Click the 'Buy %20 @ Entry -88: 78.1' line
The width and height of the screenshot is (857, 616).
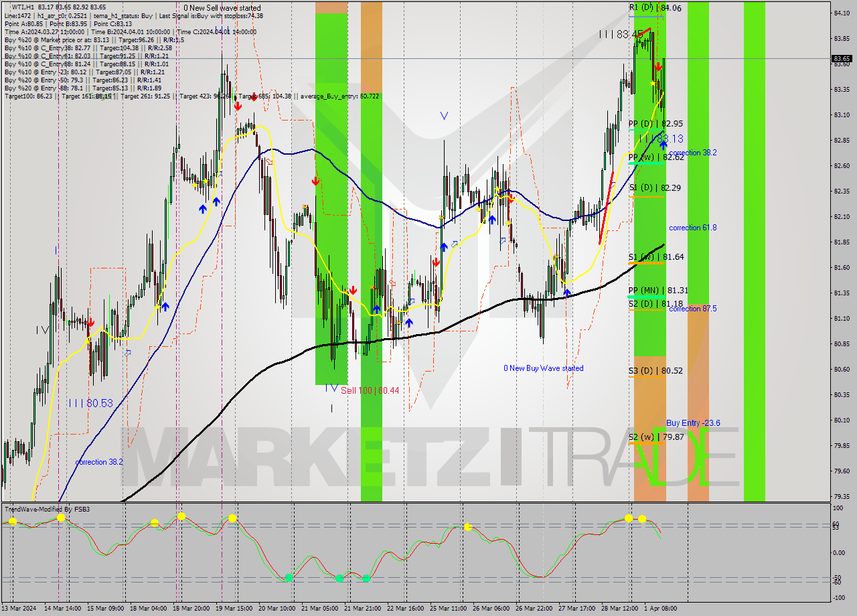pyautogui.click(x=82, y=88)
